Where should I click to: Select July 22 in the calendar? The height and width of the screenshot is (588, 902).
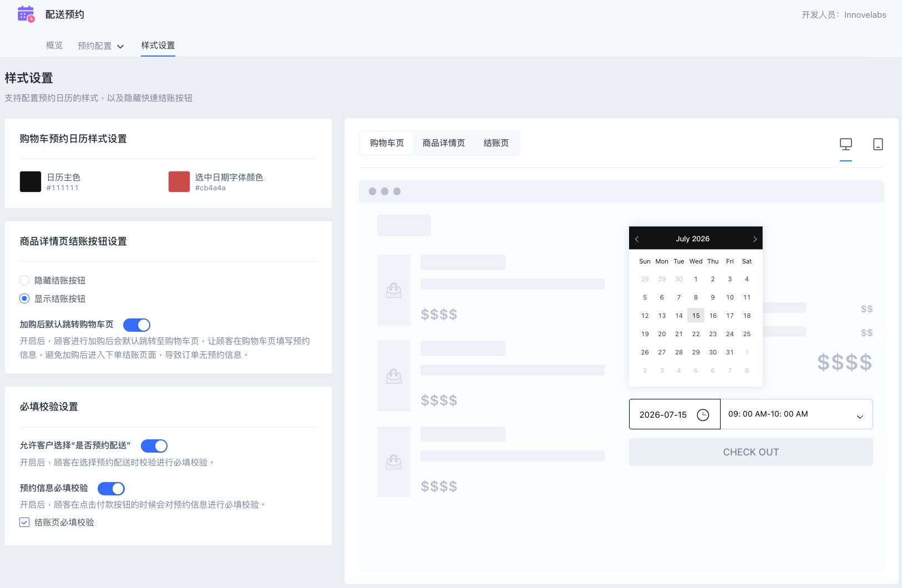[x=696, y=334]
